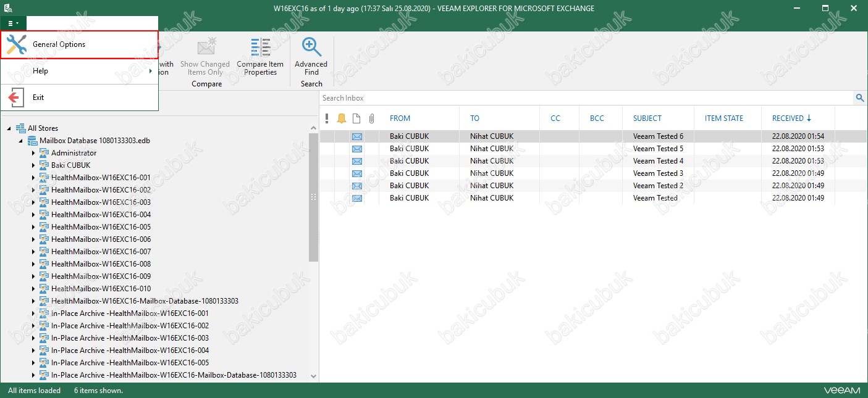Click the Administrator mailbox icon
Image resolution: width=868 pixels, height=398 pixels.
point(44,153)
